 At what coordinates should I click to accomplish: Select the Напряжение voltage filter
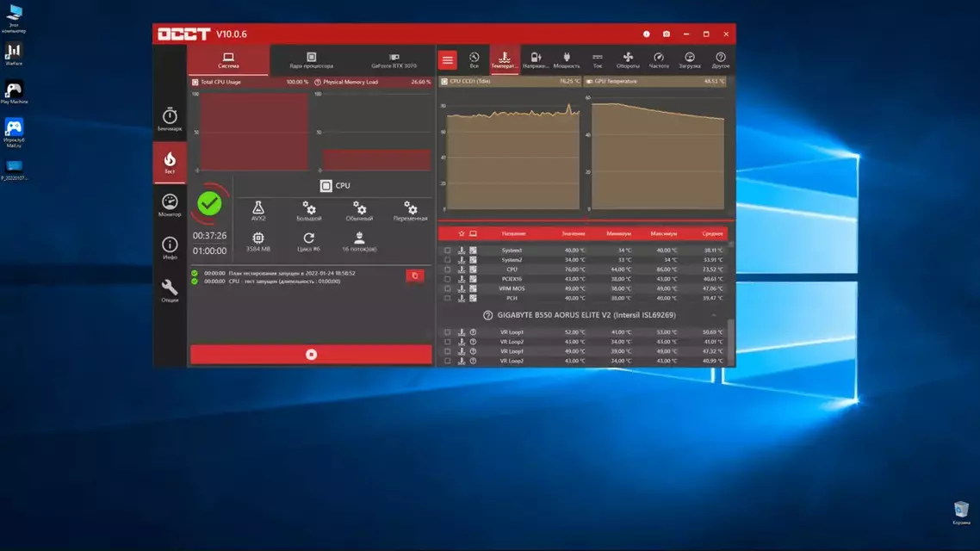(x=536, y=60)
